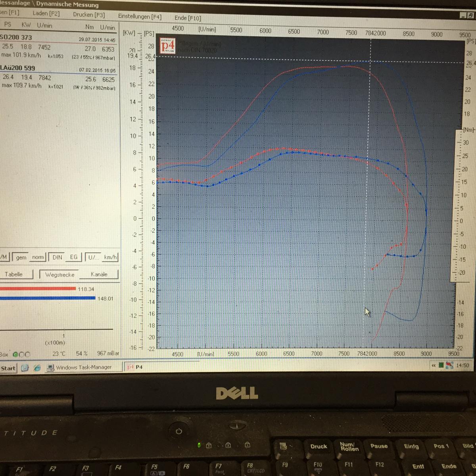Viewport: 476px width, 476px height.
Task: Open the Laden [F2] menu
Action: click(x=46, y=13)
